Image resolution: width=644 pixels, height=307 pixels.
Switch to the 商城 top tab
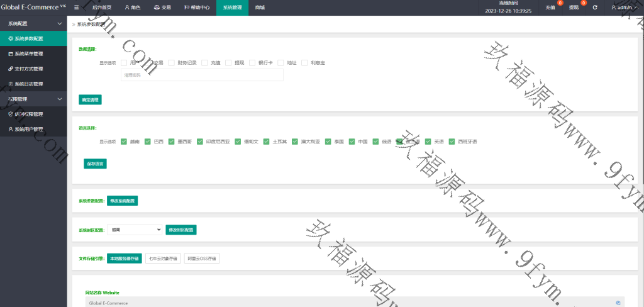[260, 8]
